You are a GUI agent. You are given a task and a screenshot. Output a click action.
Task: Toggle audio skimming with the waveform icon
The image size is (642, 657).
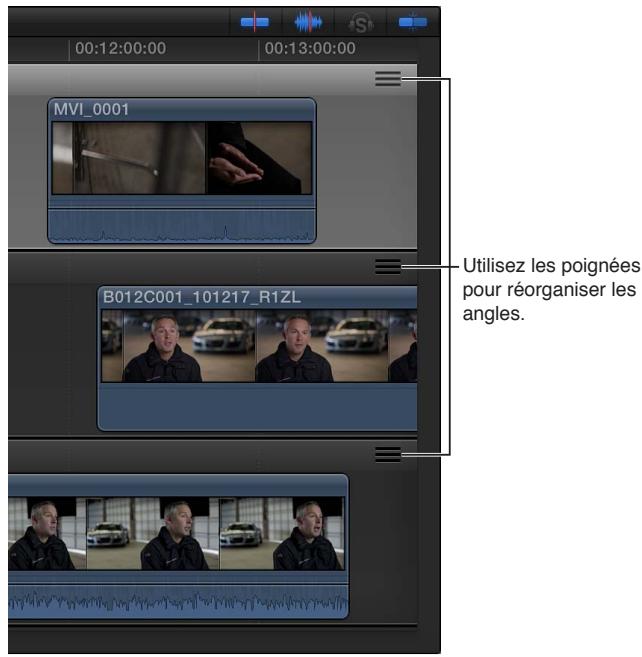[308, 22]
